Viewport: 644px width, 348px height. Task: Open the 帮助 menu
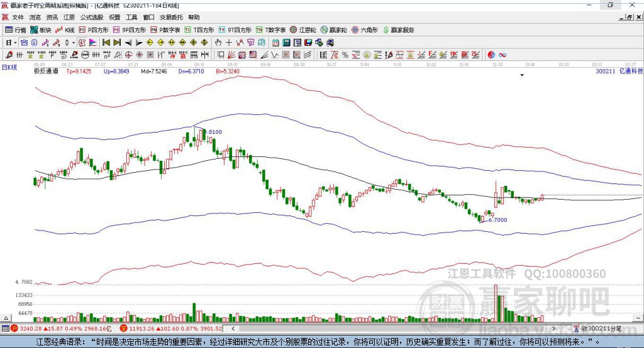[194, 17]
